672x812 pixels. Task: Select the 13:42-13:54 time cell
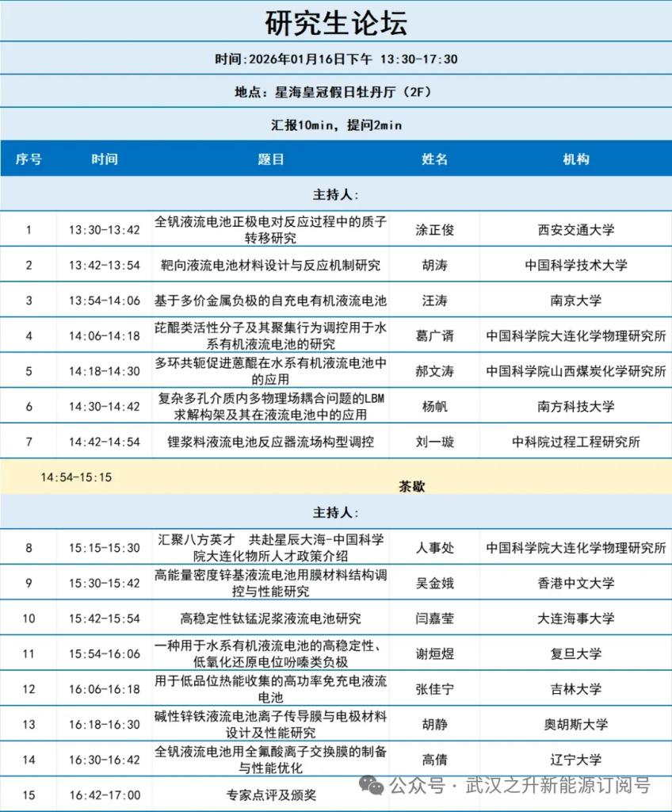[104, 265]
